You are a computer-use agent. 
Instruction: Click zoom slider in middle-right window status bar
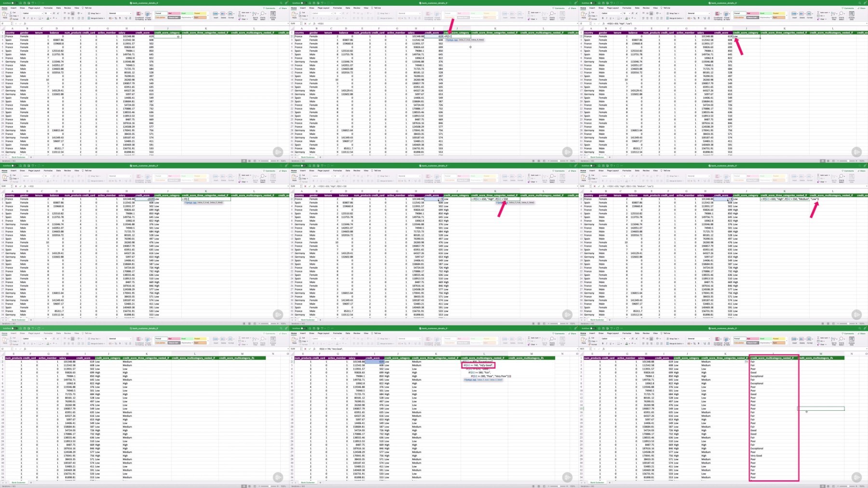pyautogui.click(x=848, y=323)
